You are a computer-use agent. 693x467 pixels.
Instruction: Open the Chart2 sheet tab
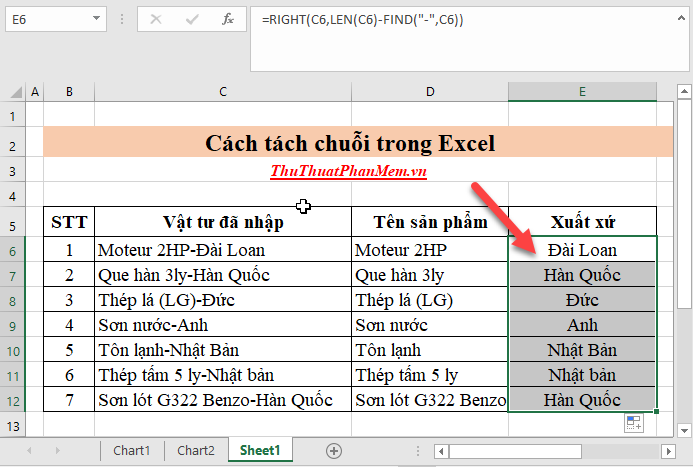(195, 450)
